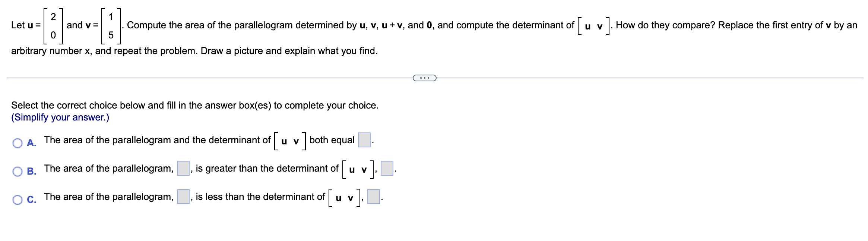Click the bold letter C label

pos(32,200)
